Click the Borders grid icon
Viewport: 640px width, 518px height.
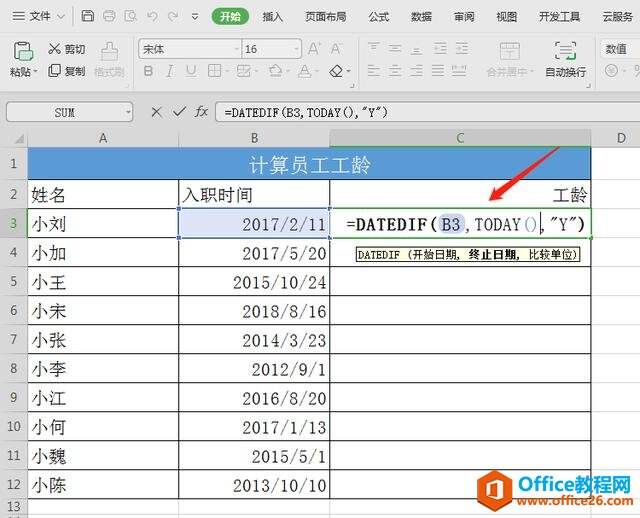(214, 71)
